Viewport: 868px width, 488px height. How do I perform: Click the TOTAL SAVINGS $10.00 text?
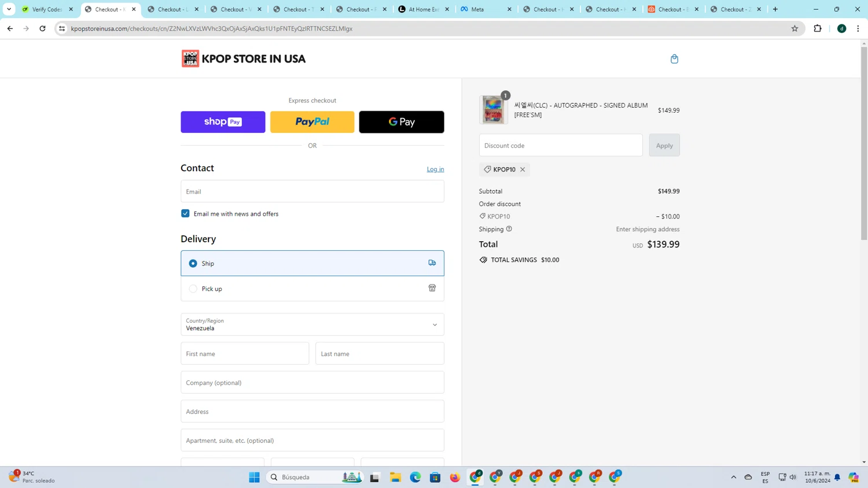525,260
